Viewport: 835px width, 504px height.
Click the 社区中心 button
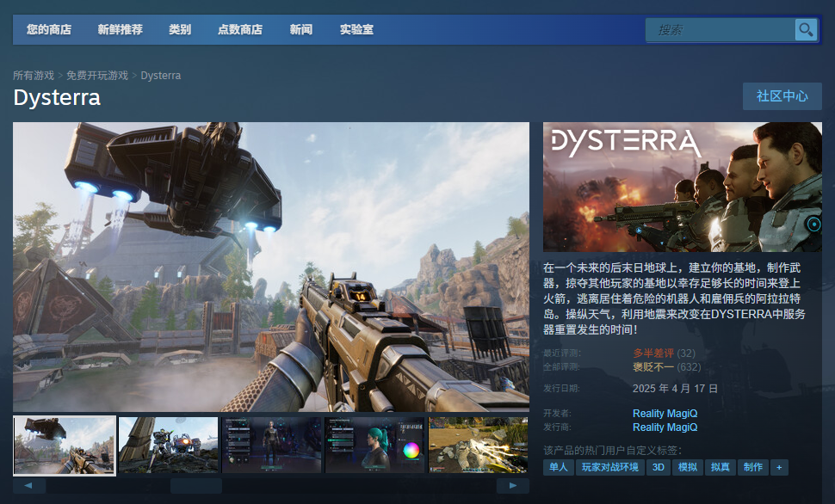coord(781,95)
